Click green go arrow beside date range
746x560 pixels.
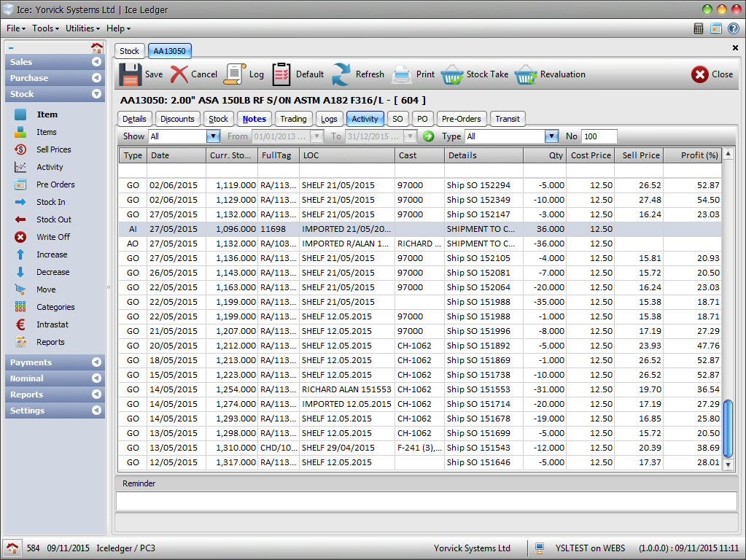click(x=429, y=136)
